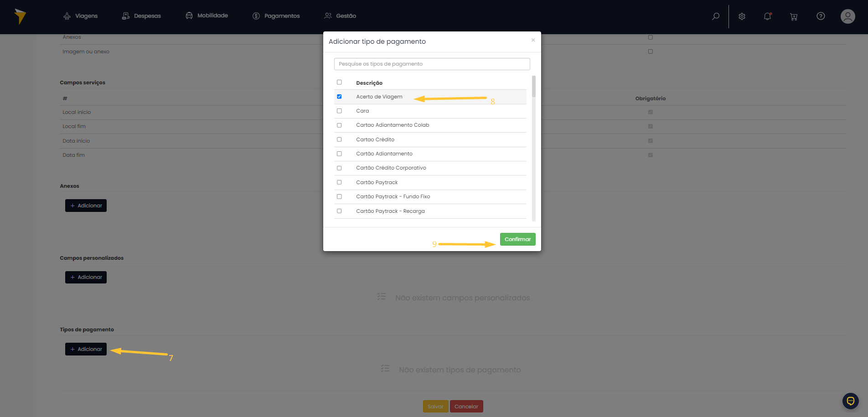Focus the Pesquise os tipos de pagamento field
The width and height of the screenshot is (868, 417).
[x=432, y=64]
